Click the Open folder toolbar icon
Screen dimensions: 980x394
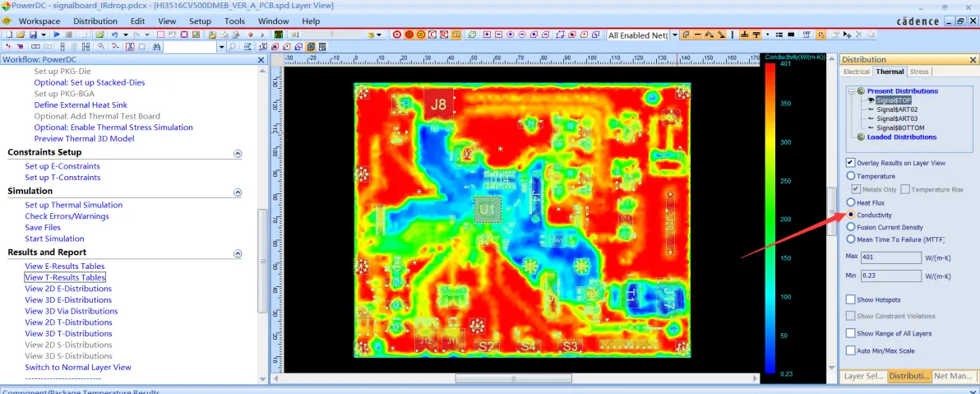20,35
